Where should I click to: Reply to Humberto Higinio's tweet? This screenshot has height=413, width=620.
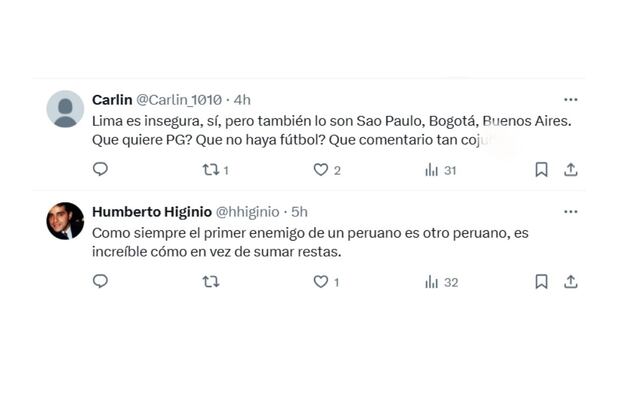(100, 282)
